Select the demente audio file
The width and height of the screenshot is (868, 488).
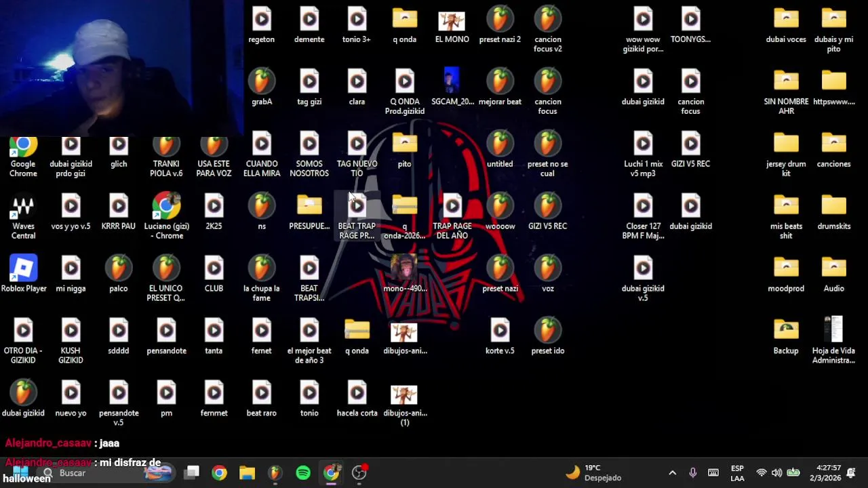tap(309, 26)
